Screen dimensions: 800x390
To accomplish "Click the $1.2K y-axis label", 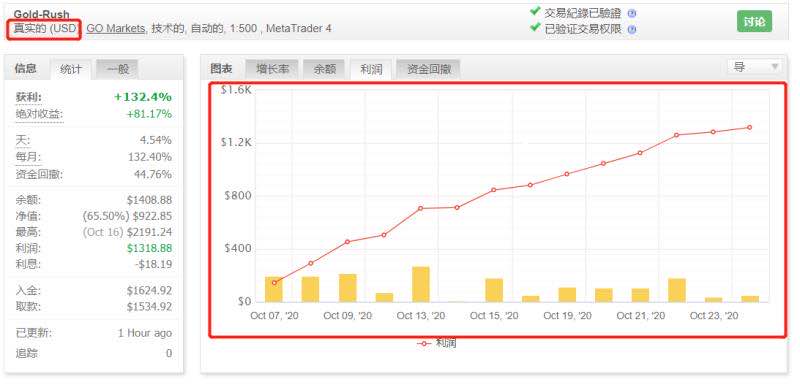I will (x=236, y=142).
